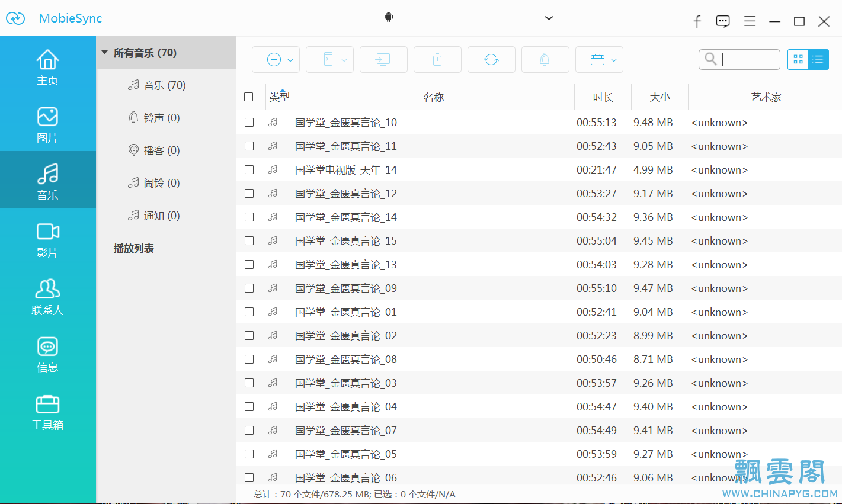The height and width of the screenshot is (504, 842).
Task: Click the bell ringtone toolbar button
Action: 545,59
